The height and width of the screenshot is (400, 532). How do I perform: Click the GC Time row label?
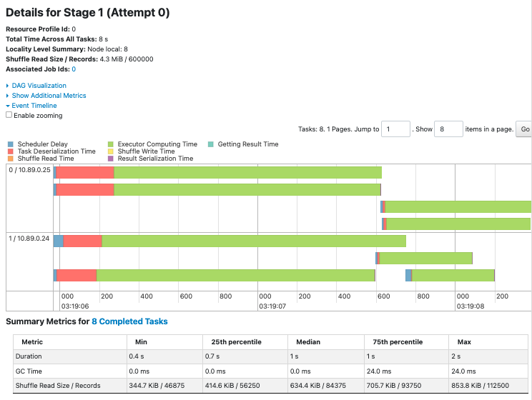tap(29, 371)
